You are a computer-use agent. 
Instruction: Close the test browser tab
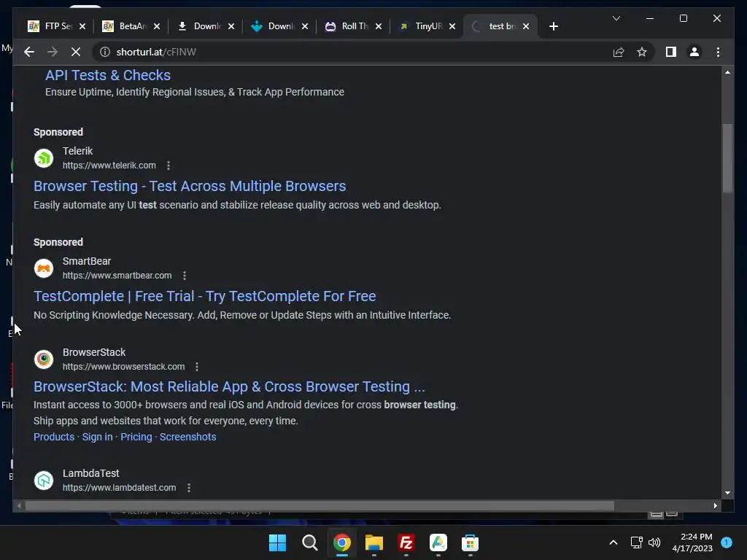(526, 26)
